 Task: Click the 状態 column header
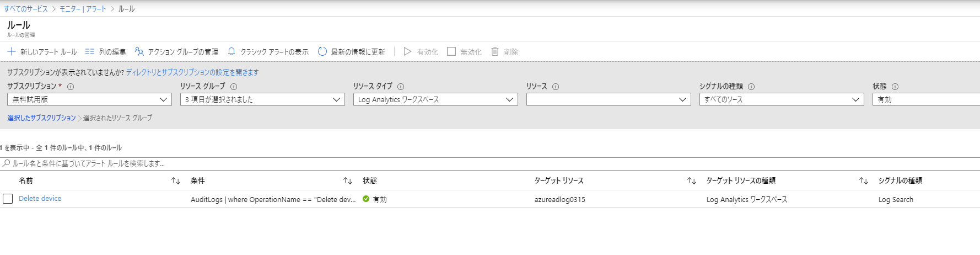[370, 181]
